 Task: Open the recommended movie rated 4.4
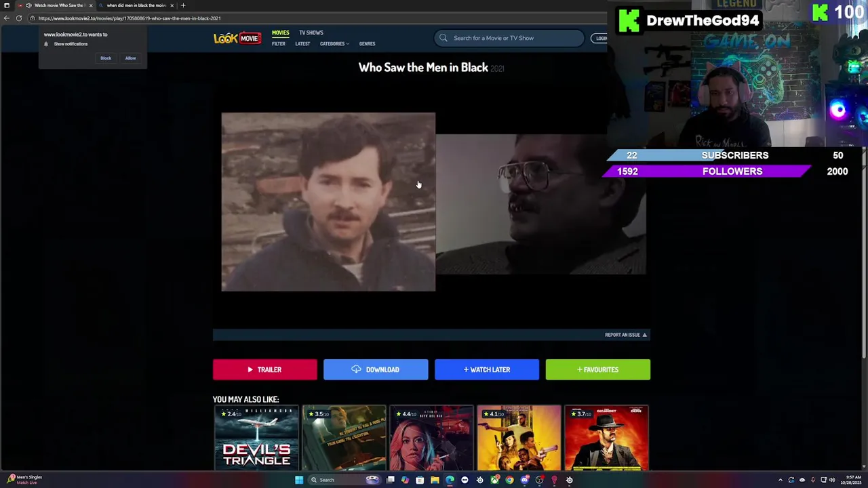431,438
